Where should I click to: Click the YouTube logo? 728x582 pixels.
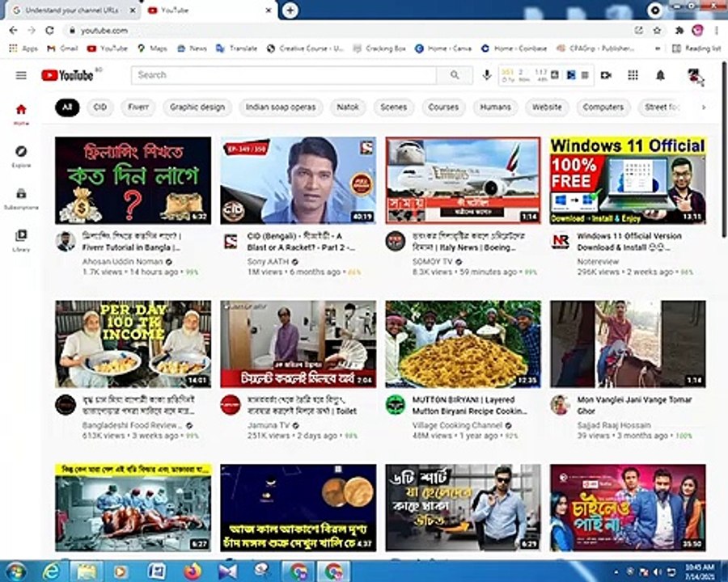(x=67, y=75)
